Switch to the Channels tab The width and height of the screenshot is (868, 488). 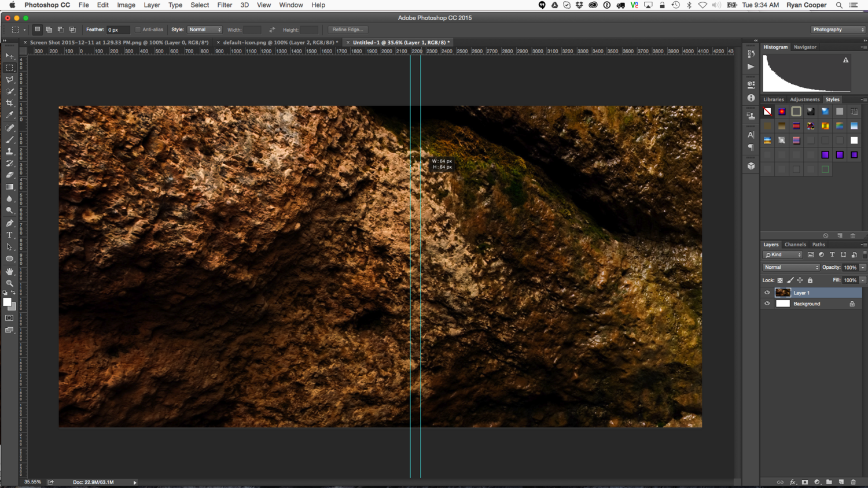[795, 245]
